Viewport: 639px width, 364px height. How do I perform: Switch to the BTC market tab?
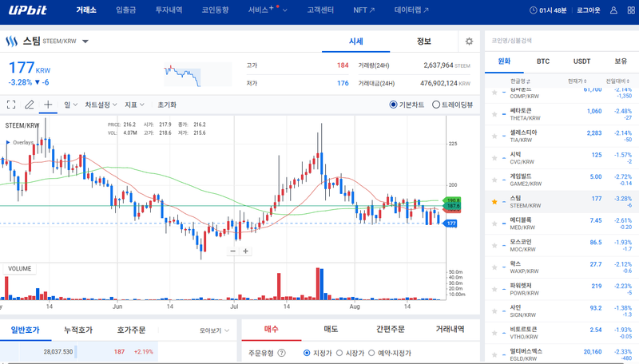pyautogui.click(x=543, y=61)
